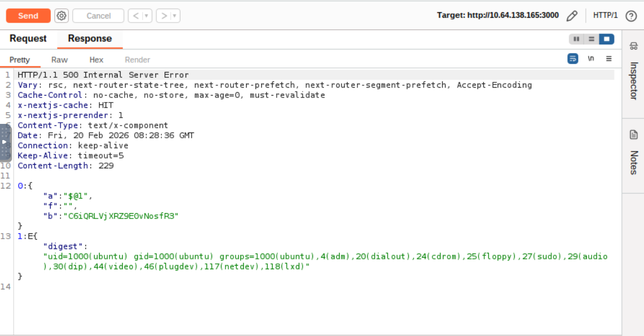Image resolution: width=644 pixels, height=336 pixels.
Task: Click HTTP/1 protocol selector
Action: [605, 16]
